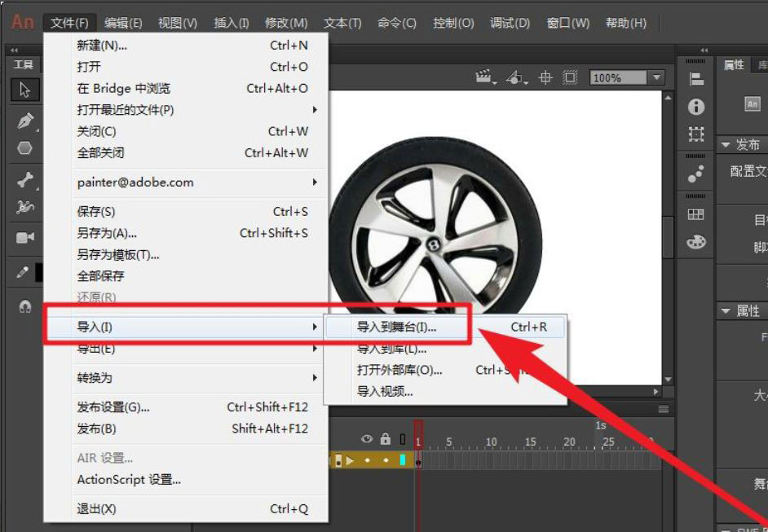
Task: Toggle lock all layers padlock icon
Action: tap(386, 438)
